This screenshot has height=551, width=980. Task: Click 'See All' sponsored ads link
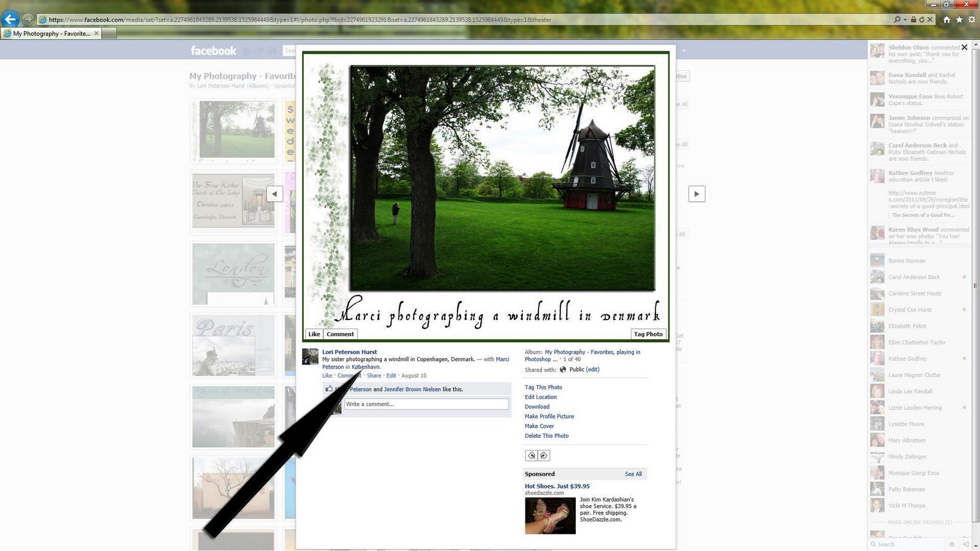(633, 474)
